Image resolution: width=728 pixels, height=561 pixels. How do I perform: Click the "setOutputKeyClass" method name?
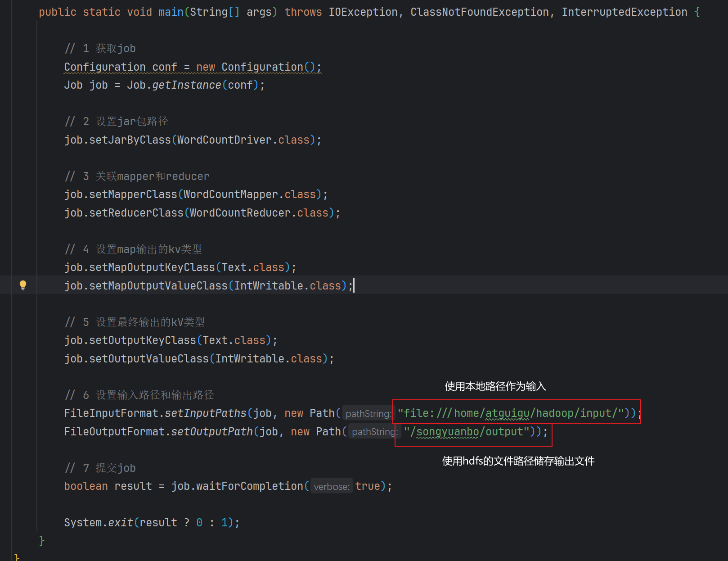[x=143, y=340]
